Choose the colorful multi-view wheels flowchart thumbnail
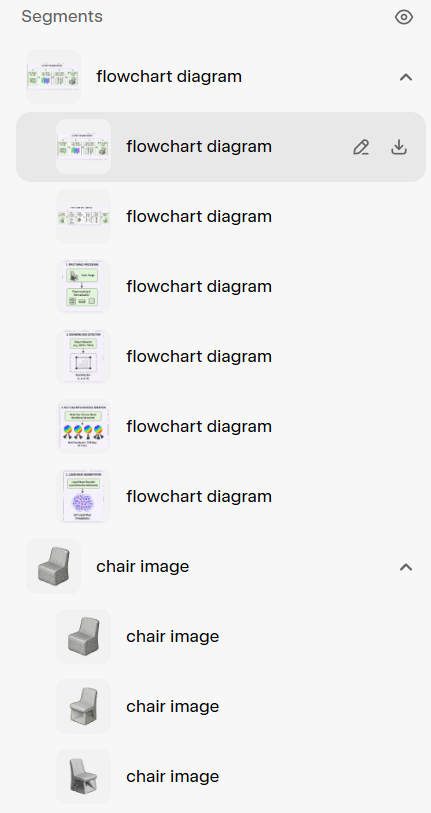The height and width of the screenshot is (813, 431). click(x=84, y=426)
